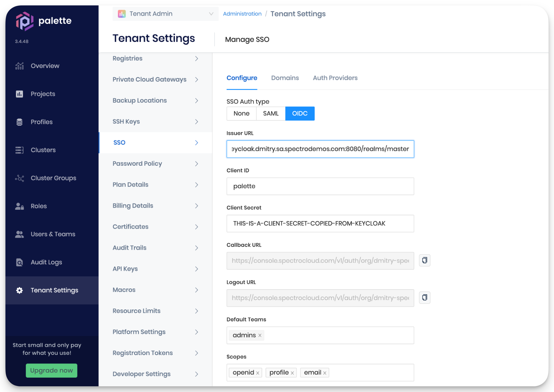Open Resource Limits settings menu item
Screen dimensions: 554x392
[155, 311]
